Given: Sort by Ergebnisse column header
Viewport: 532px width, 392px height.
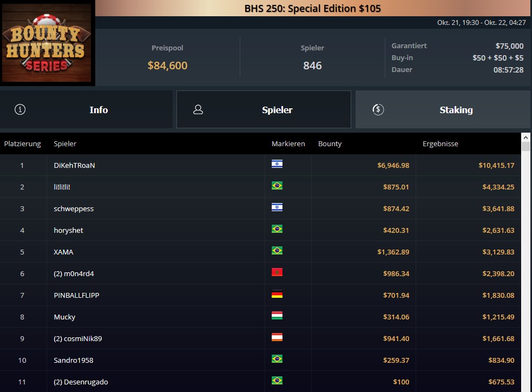Looking at the screenshot, I should (441, 143).
